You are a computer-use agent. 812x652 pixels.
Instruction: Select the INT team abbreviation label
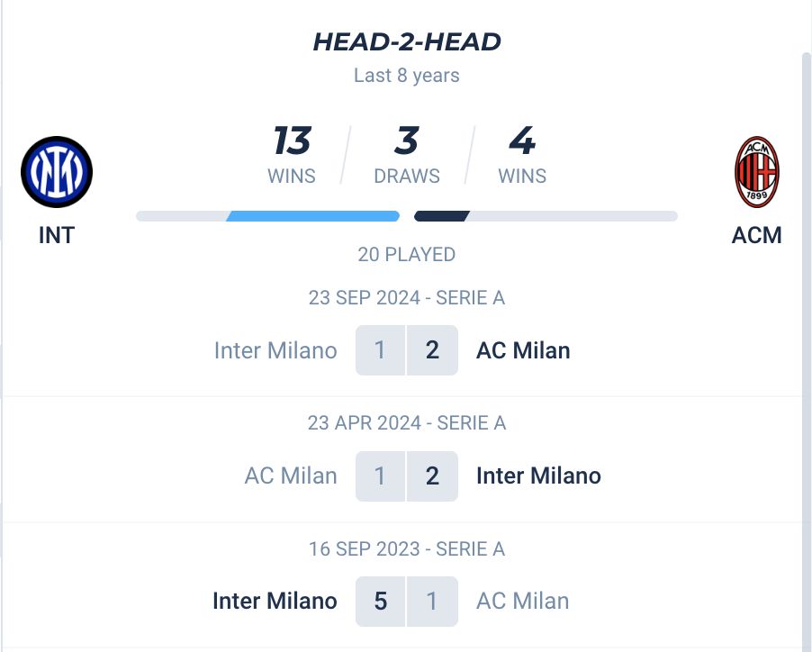click(x=57, y=235)
